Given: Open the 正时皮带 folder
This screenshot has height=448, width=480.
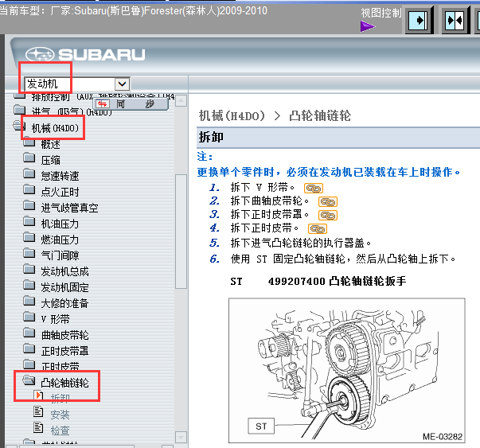Looking at the screenshot, I should (x=60, y=366).
